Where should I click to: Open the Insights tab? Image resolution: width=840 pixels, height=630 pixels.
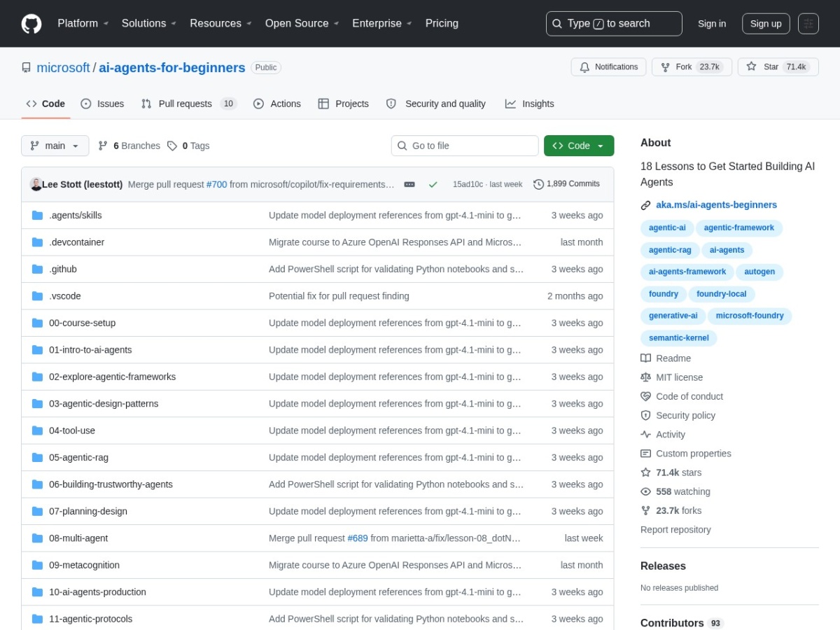tap(529, 104)
